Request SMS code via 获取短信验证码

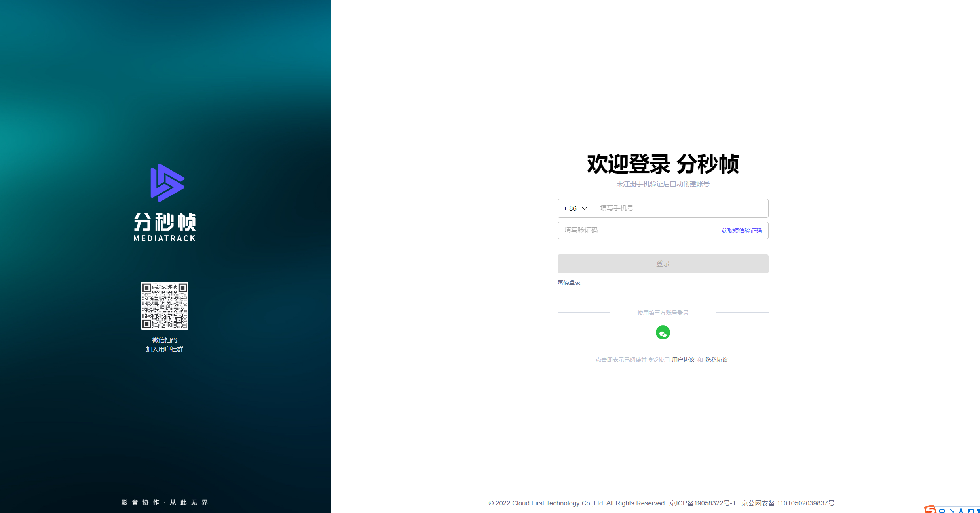pos(741,231)
